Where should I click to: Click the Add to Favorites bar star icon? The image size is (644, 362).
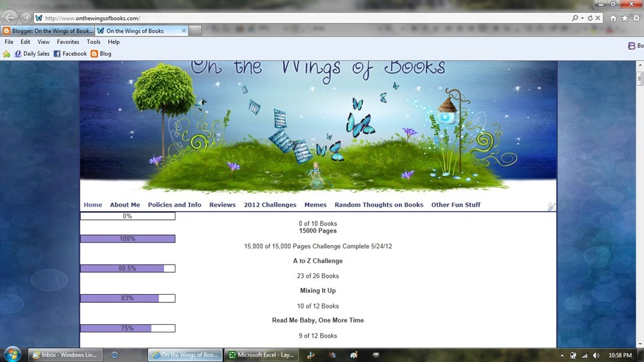pos(6,54)
